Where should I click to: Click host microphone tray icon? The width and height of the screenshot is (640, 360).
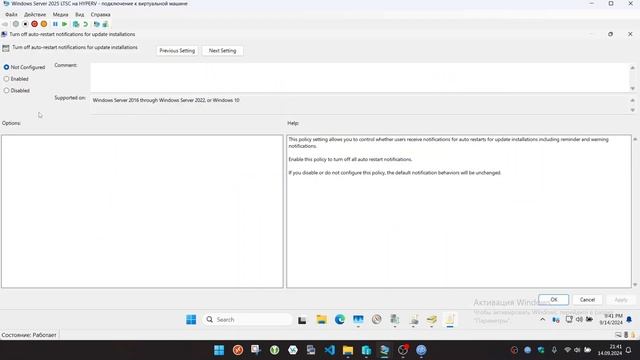pos(554,350)
